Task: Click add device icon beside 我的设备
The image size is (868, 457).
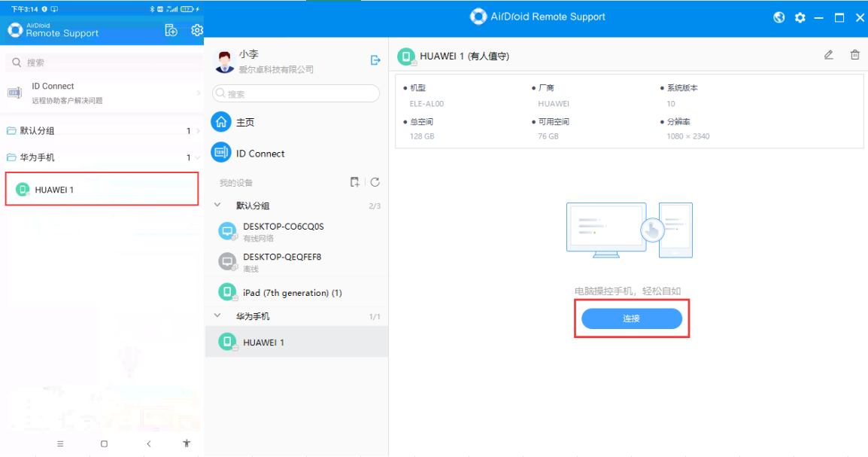Action: (355, 182)
